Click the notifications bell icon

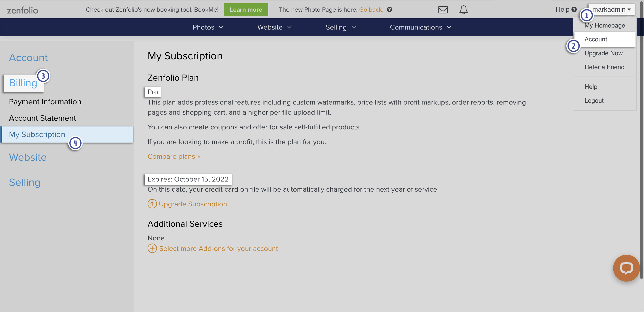click(463, 9)
